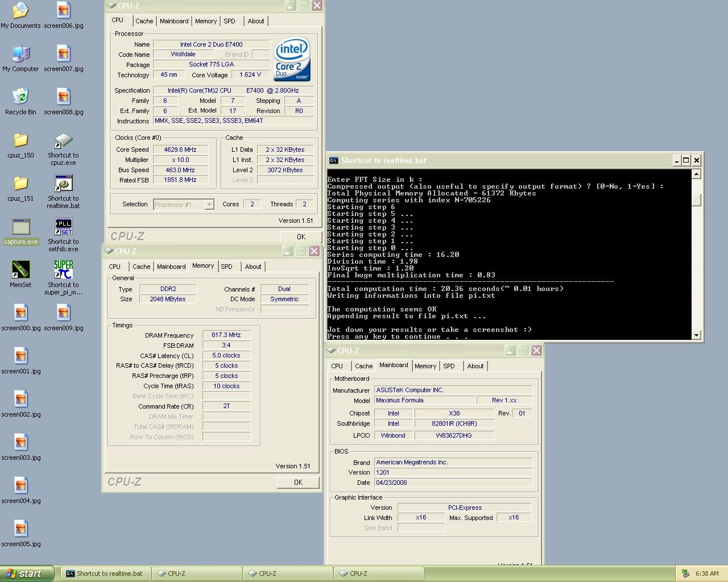
Task: Click the system tray icon beside the clock
Action: pyautogui.click(x=685, y=573)
